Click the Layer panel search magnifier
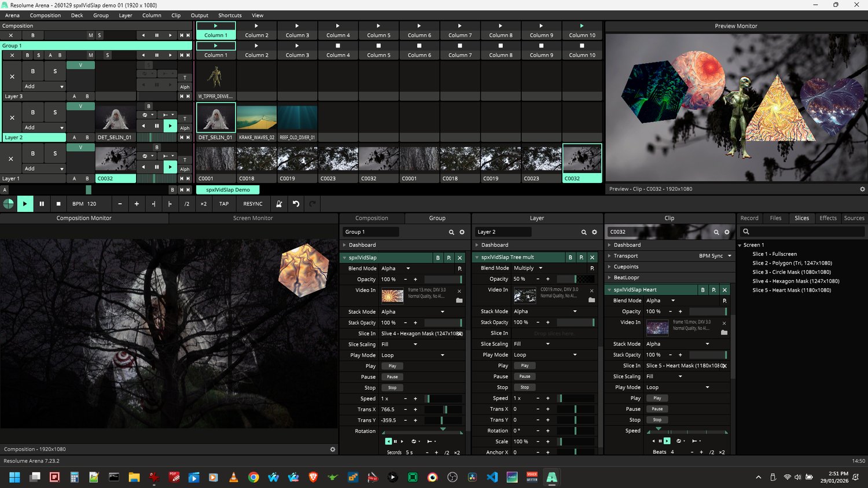 click(x=584, y=232)
